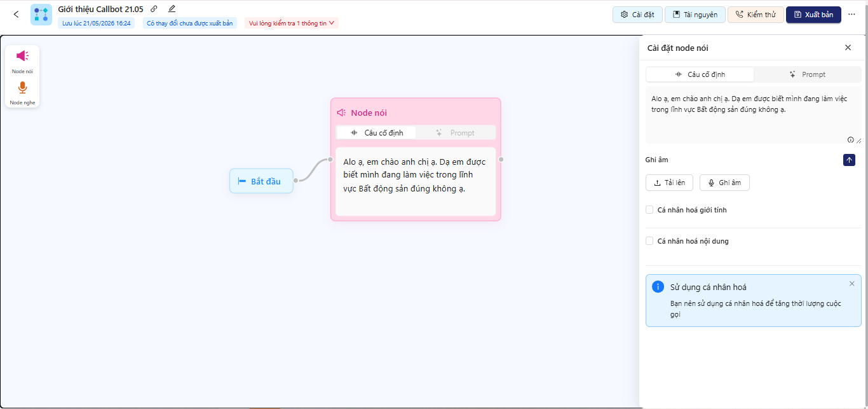
Task: Select the Bắt đầu start node
Action: tap(261, 181)
